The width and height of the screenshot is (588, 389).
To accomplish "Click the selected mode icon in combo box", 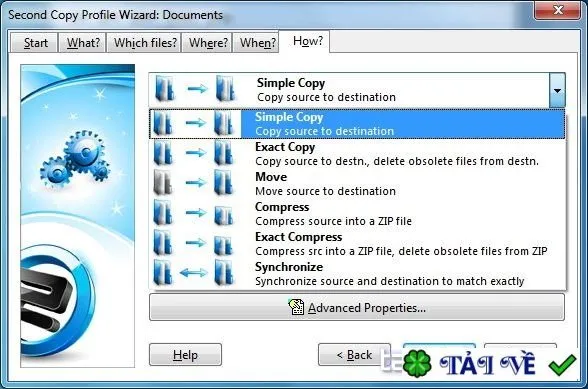I will tap(196, 89).
